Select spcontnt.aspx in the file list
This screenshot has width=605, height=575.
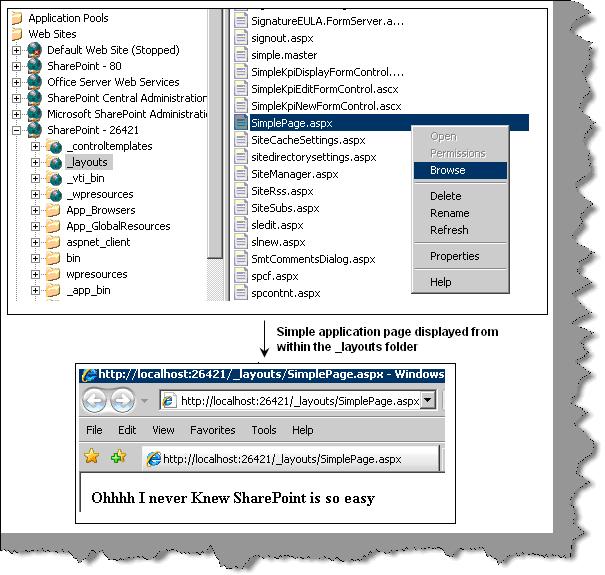pyautogui.click(x=286, y=293)
